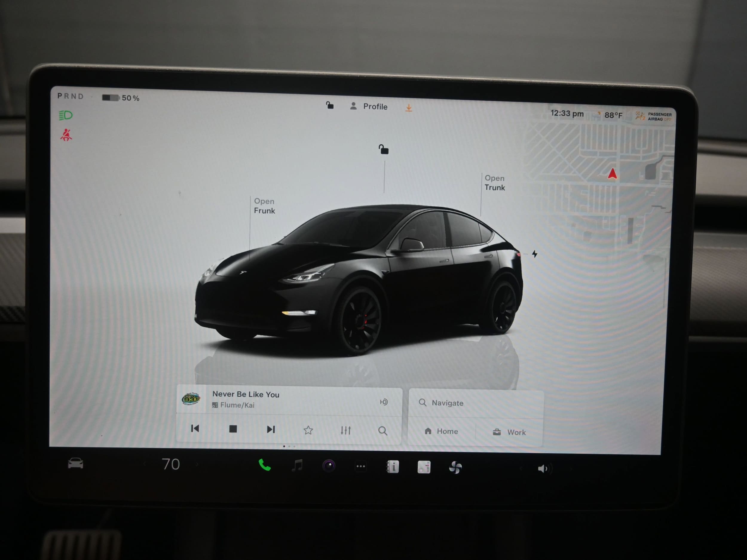Favorite the current radio station

pos(308,430)
